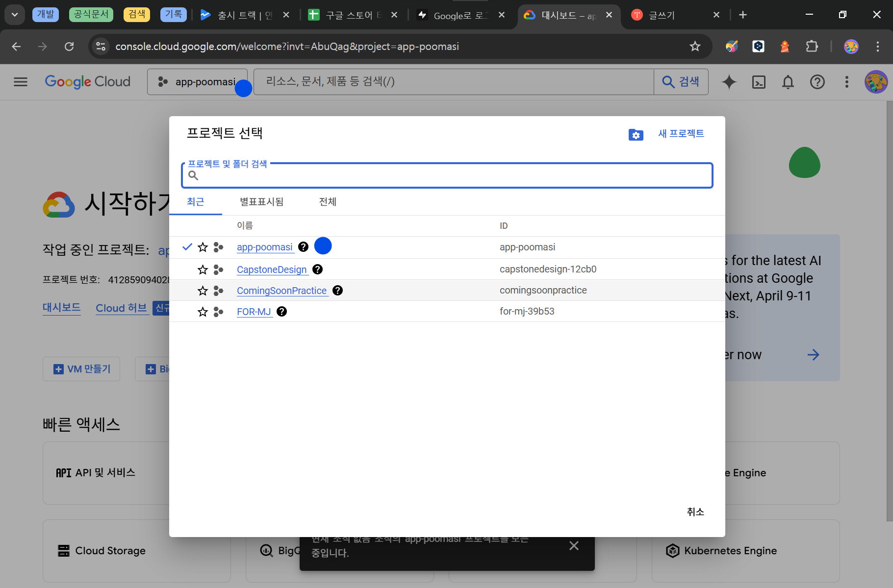This screenshot has height=588, width=893.
Task: Open Chrome profile avatar in toolbar
Action: (851, 47)
